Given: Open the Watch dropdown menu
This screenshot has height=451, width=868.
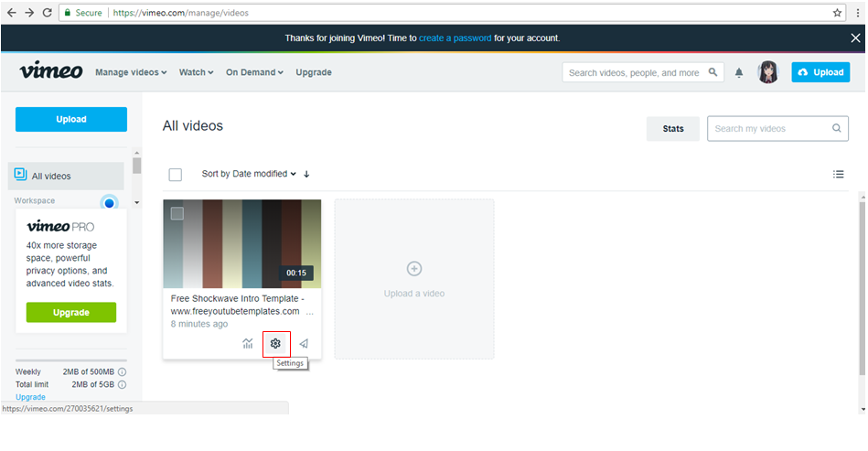Looking at the screenshot, I should 196,72.
